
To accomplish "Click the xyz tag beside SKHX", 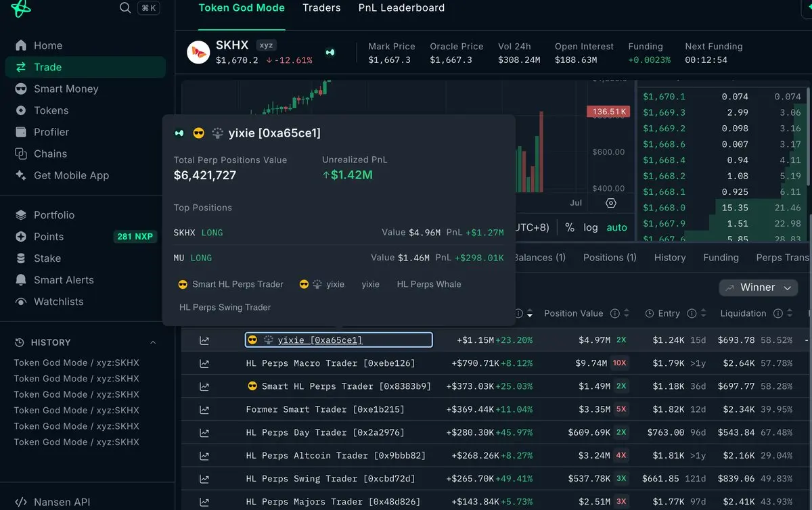I will pos(266,45).
